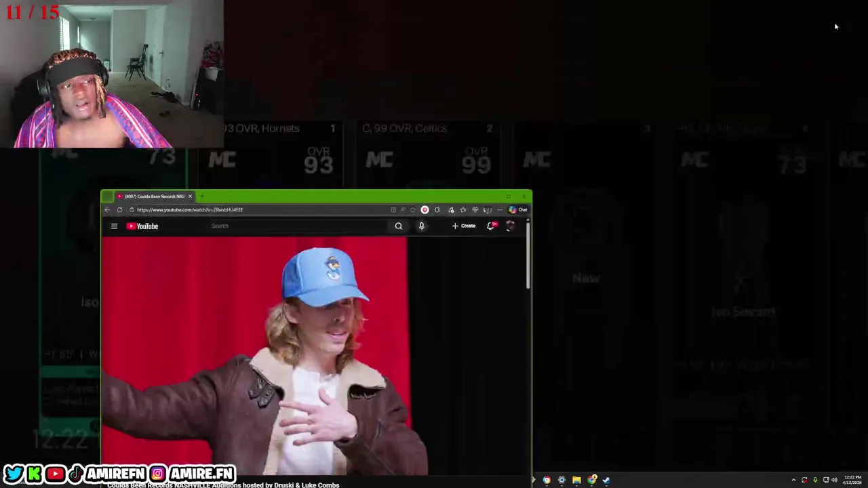This screenshot has width=868, height=488.
Task: Open Settings gear in the taskbar
Action: pos(561,480)
